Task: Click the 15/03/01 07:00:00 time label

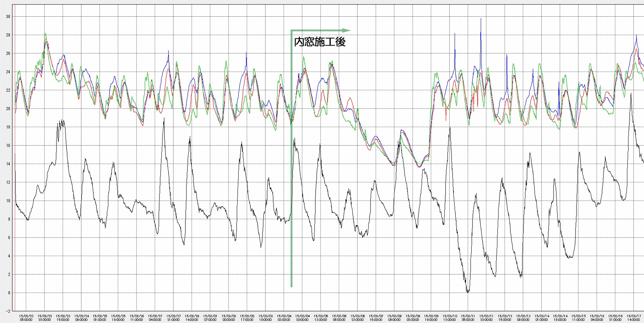Action: pyautogui.click(x=210, y=318)
